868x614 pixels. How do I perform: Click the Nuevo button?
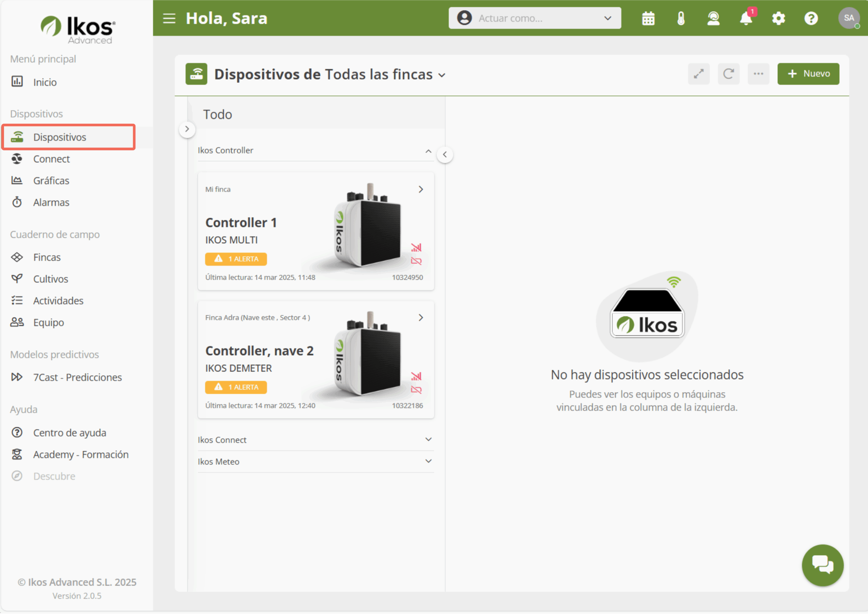tap(808, 74)
